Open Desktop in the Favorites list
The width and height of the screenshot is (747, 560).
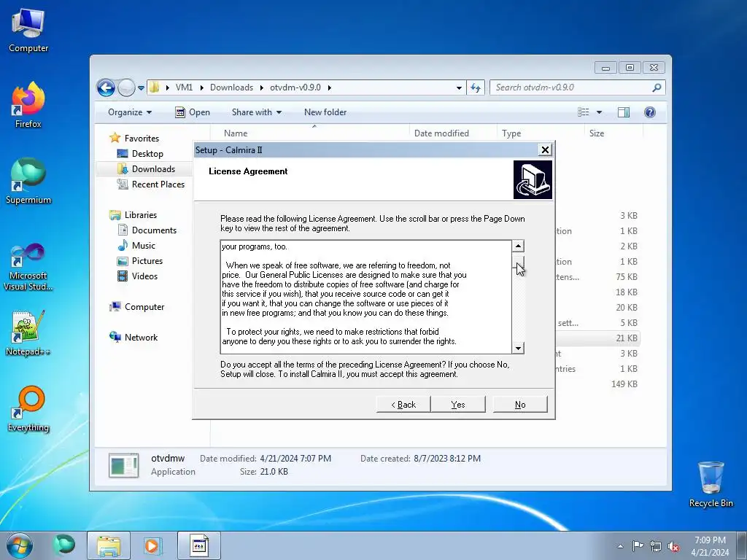pos(147,154)
